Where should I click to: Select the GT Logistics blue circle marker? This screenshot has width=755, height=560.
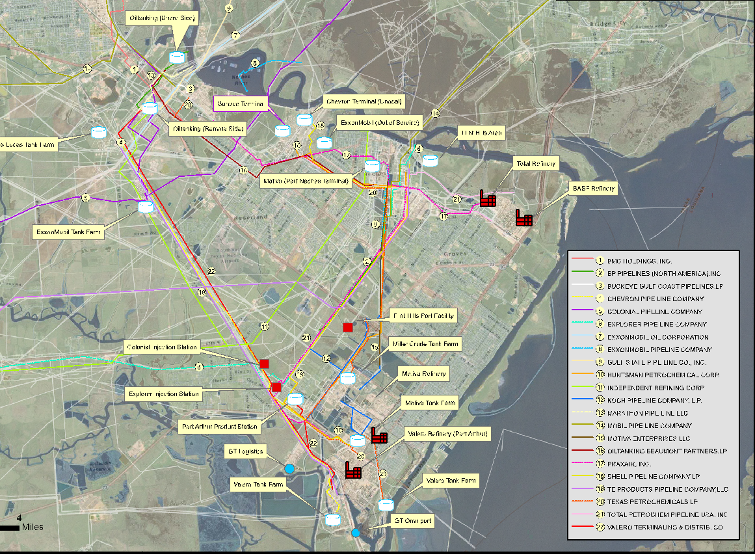pyautogui.click(x=289, y=468)
